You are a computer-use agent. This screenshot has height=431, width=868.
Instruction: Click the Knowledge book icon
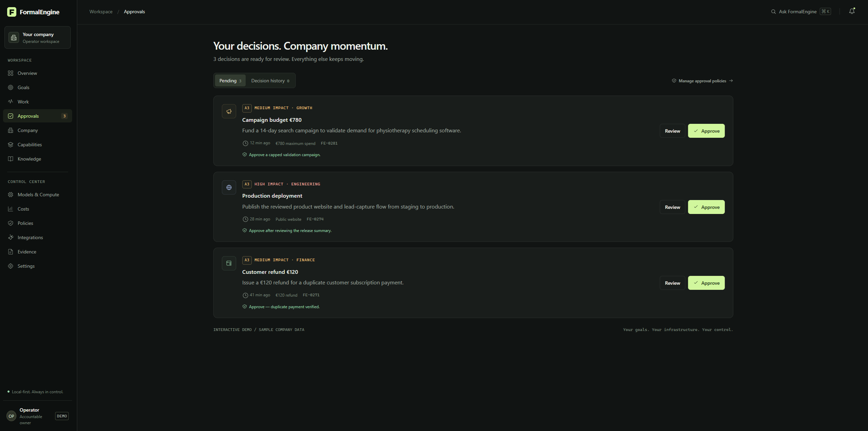[11, 159]
